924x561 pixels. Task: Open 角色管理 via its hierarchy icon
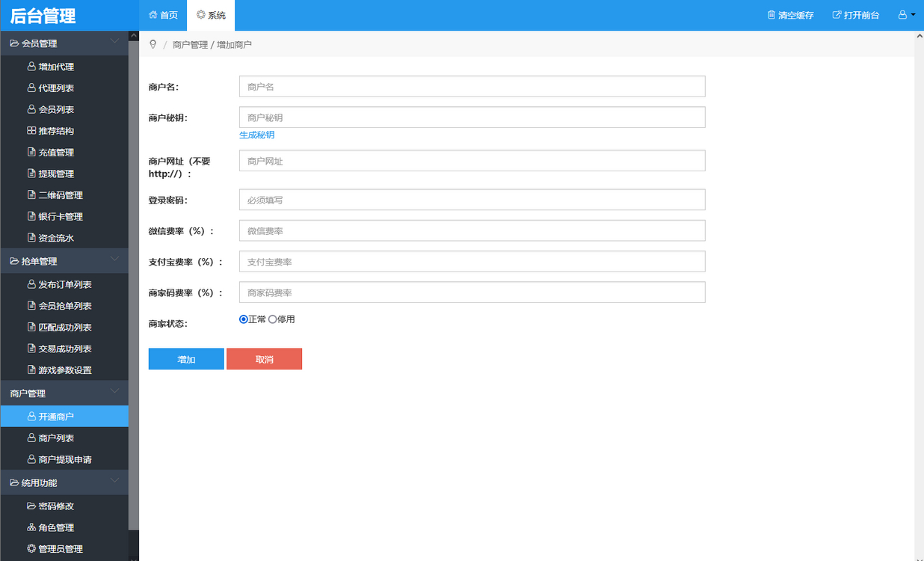(31, 527)
